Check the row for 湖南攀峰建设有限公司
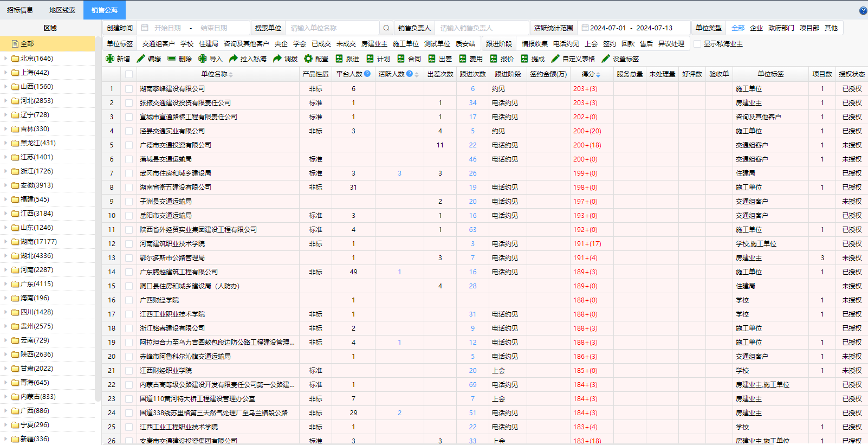868x445 pixels. (129, 88)
